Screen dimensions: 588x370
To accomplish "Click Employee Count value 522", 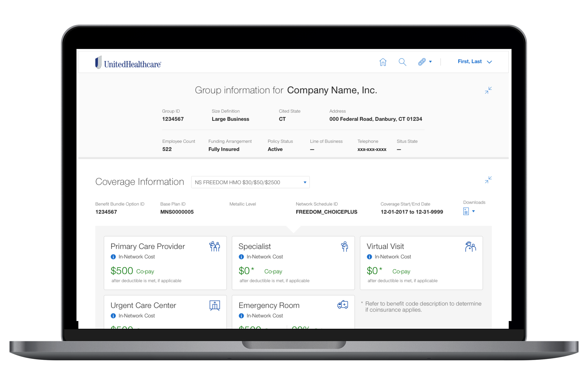I will click(x=167, y=149).
